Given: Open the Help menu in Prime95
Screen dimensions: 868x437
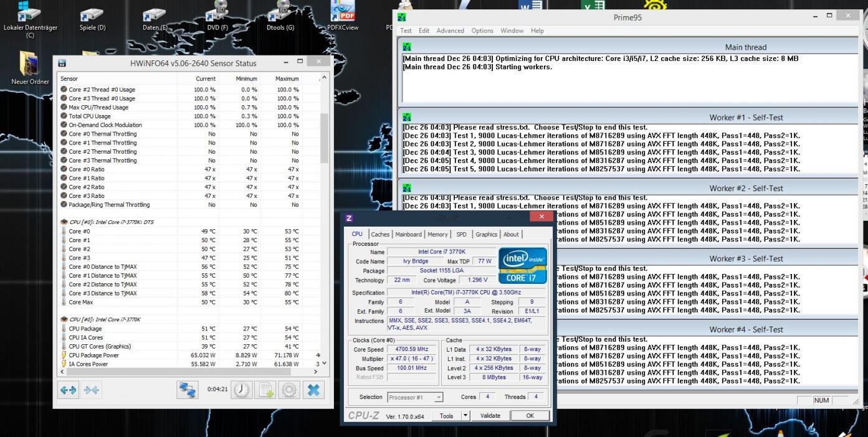Looking at the screenshot, I should pos(537,31).
